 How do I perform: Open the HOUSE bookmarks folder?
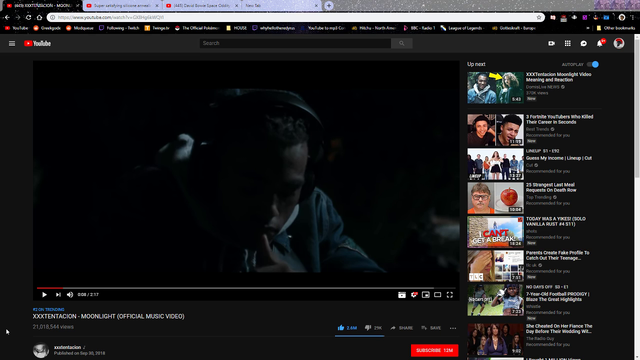tap(236, 28)
